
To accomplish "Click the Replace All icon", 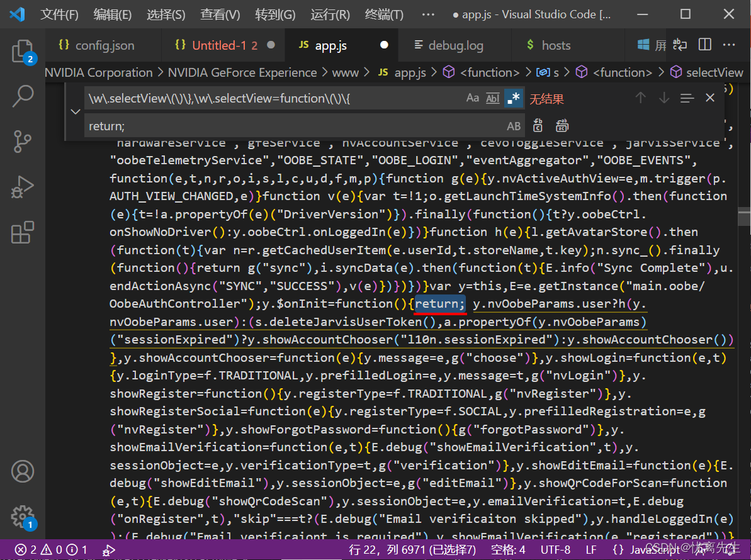I will click(x=562, y=126).
